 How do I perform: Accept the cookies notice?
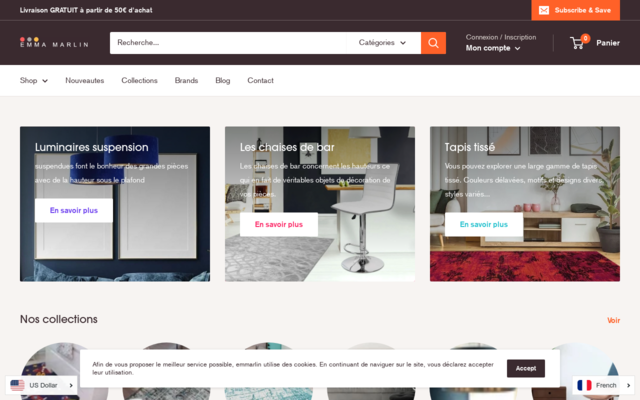[526, 368]
